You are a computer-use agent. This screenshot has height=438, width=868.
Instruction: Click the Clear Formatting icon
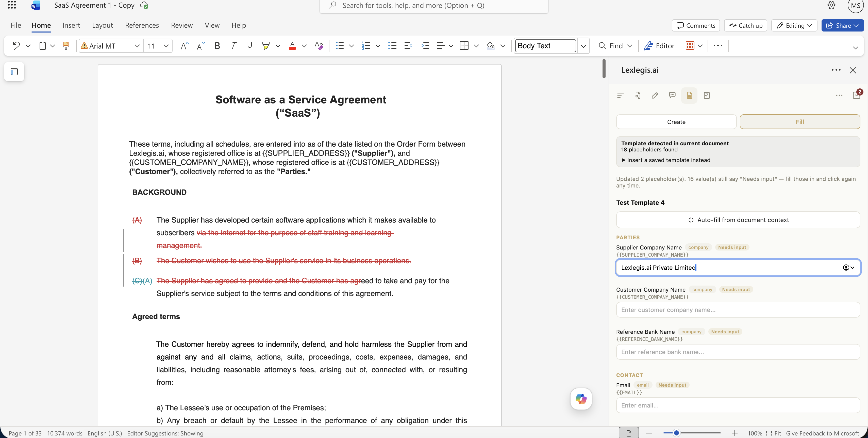click(319, 45)
